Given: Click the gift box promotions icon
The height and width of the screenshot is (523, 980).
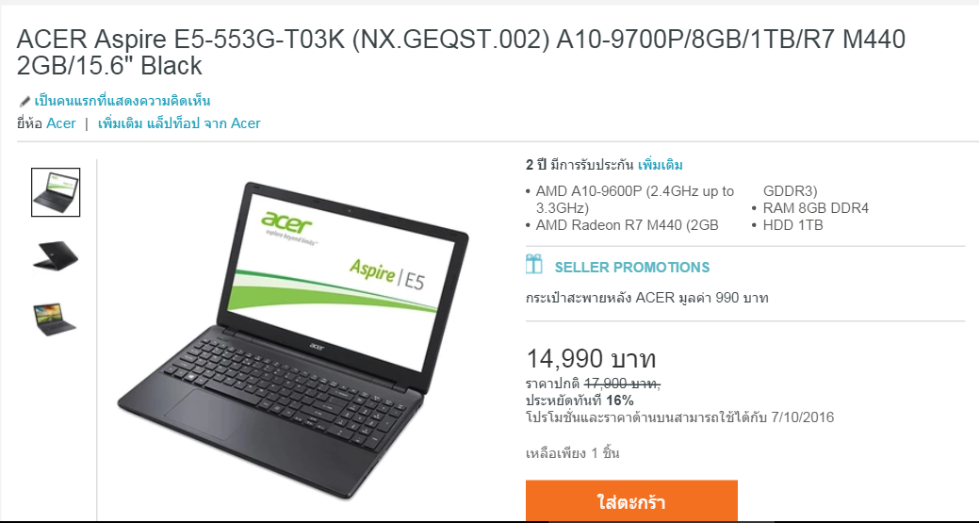Looking at the screenshot, I should pos(533,264).
